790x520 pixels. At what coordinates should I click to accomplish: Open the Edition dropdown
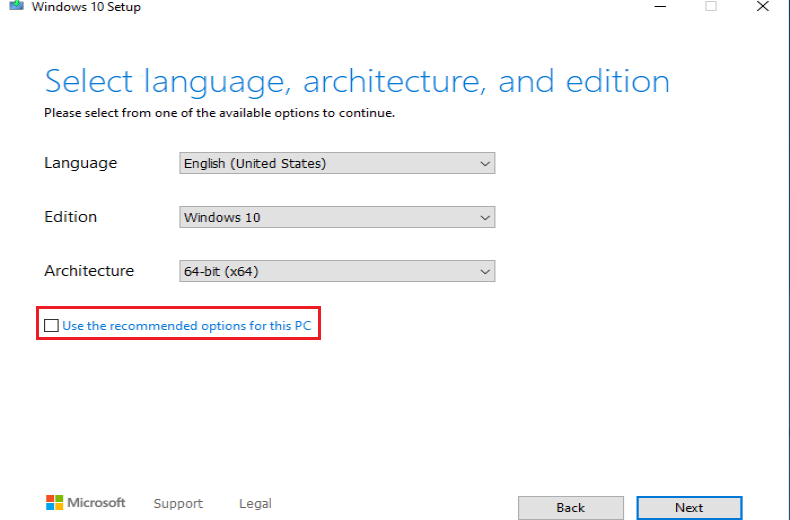coord(337,217)
